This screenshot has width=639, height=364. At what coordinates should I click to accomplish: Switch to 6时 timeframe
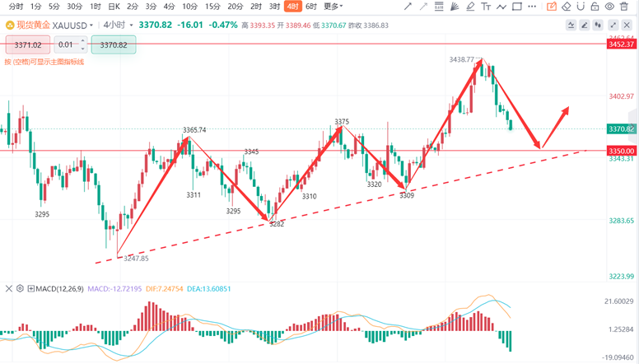tap(311, 7)
